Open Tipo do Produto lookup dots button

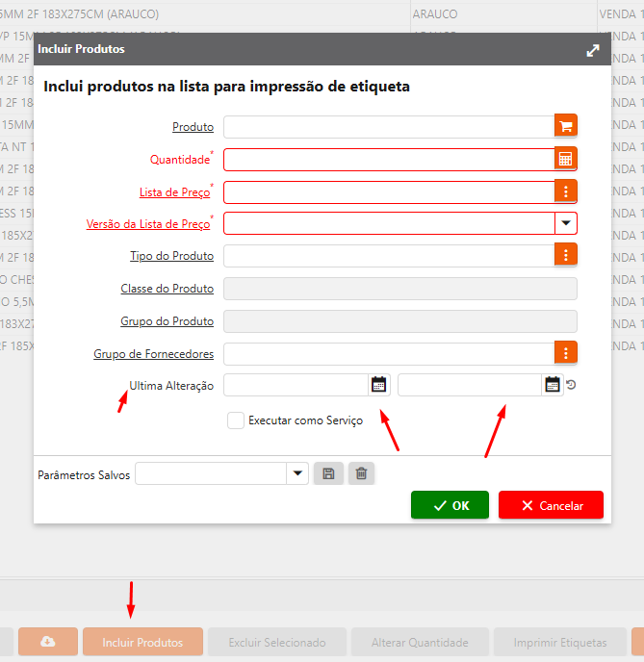pyautogui.click(x=565, y=255)
